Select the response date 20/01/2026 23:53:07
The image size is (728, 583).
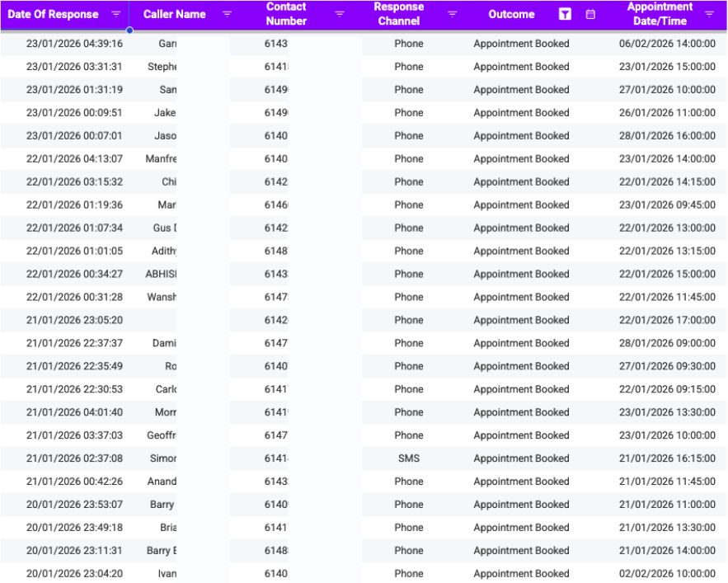(74, 505)
